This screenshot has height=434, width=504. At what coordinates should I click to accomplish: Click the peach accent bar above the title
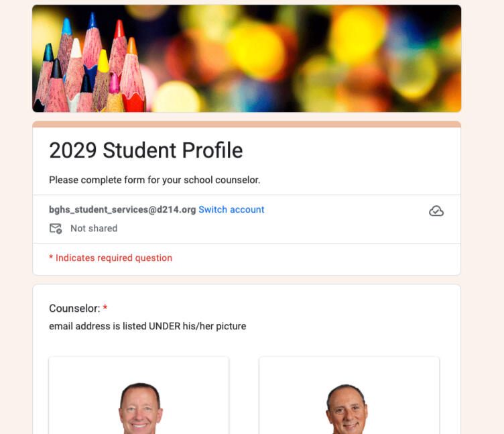click(247, 124)
